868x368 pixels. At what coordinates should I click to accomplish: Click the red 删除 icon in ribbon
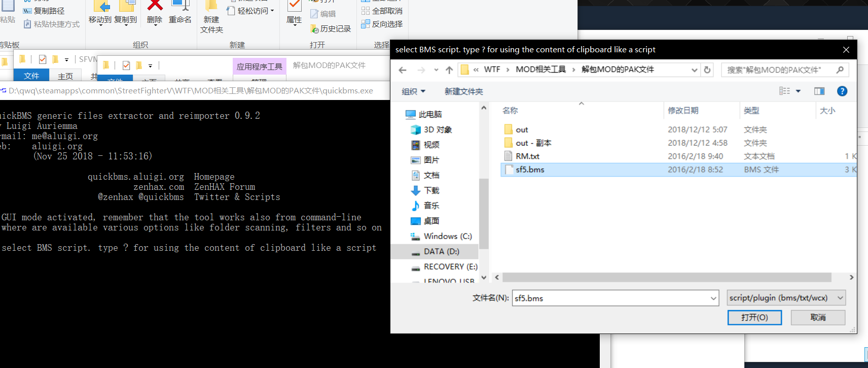[155, 6]
